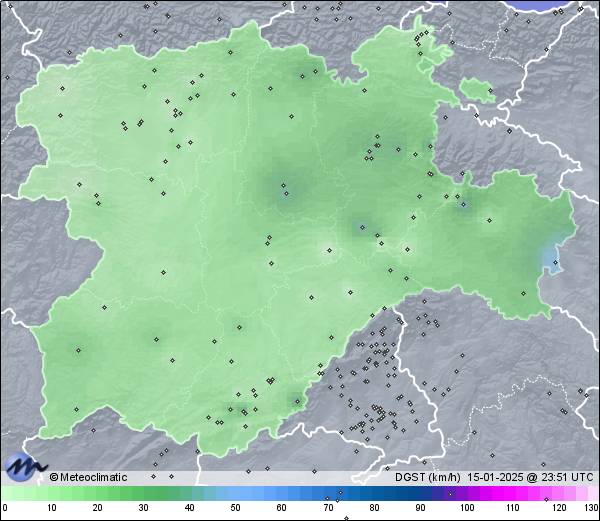Select the magenta color near scale value 110
The image size is (600, 521).
pos(512,493)
